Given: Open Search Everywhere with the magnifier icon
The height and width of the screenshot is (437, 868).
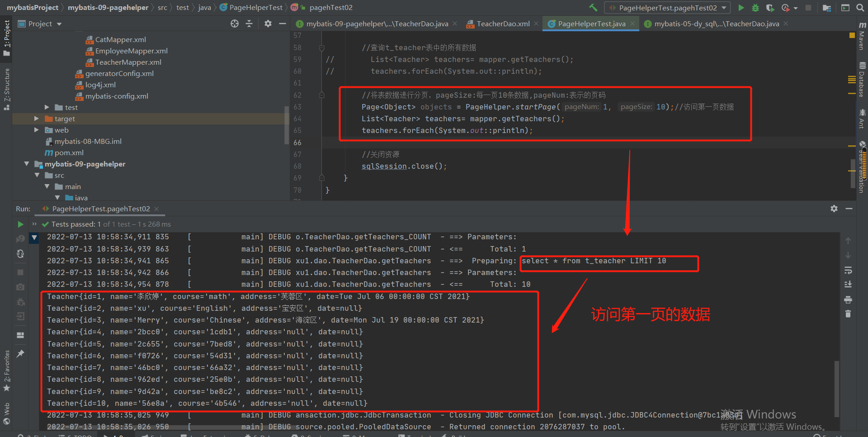Looking at the screenshot, I should click(x=859, y=8).
